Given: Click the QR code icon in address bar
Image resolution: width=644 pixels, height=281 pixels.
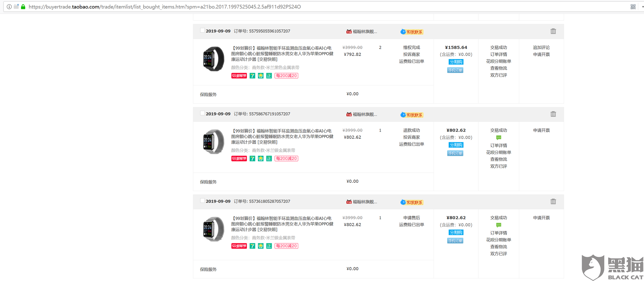Looking at the screenshot, I should 633,7.
